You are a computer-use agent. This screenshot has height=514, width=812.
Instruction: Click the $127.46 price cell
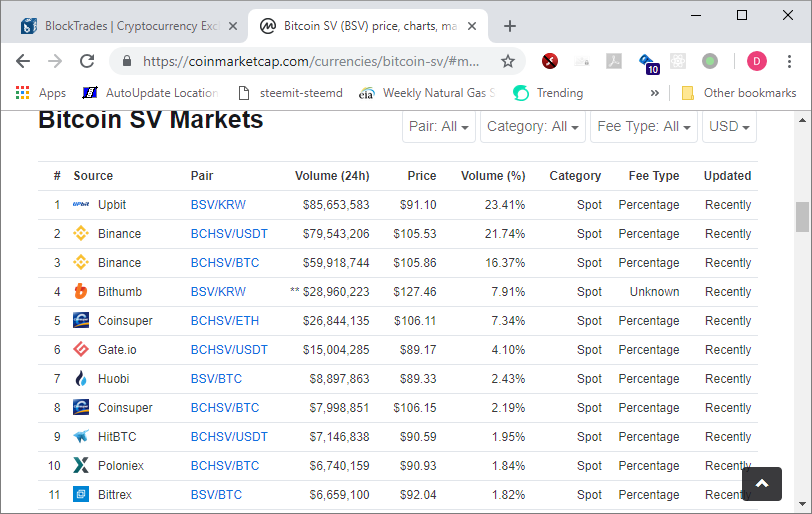pyautogui.click(x=415, y=291)
